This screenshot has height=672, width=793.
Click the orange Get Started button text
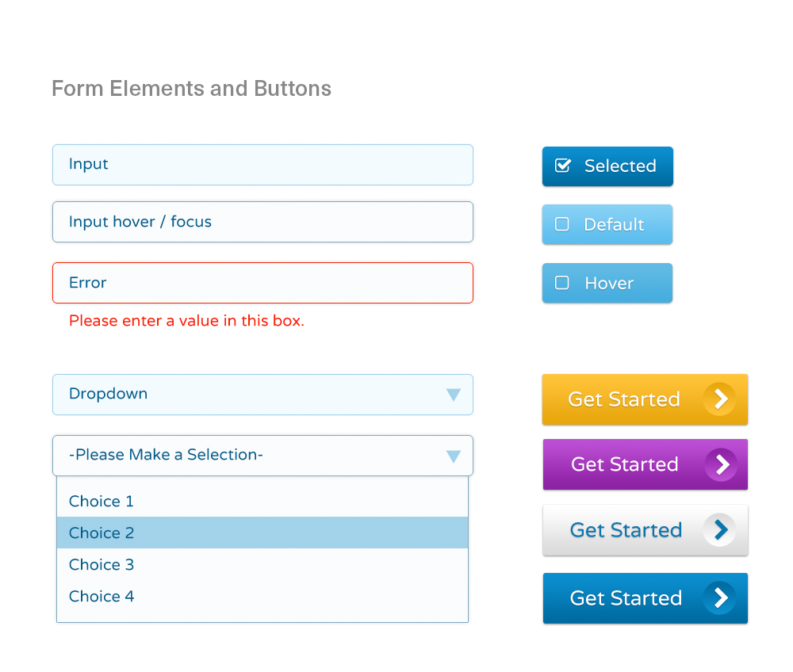point(624,399)
